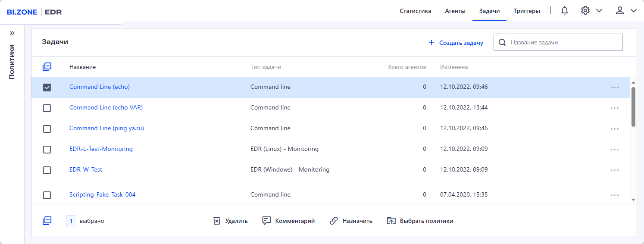Expand the Policies side panel
This screenshot has height=244, width=644.
click(x=12, y=33)
